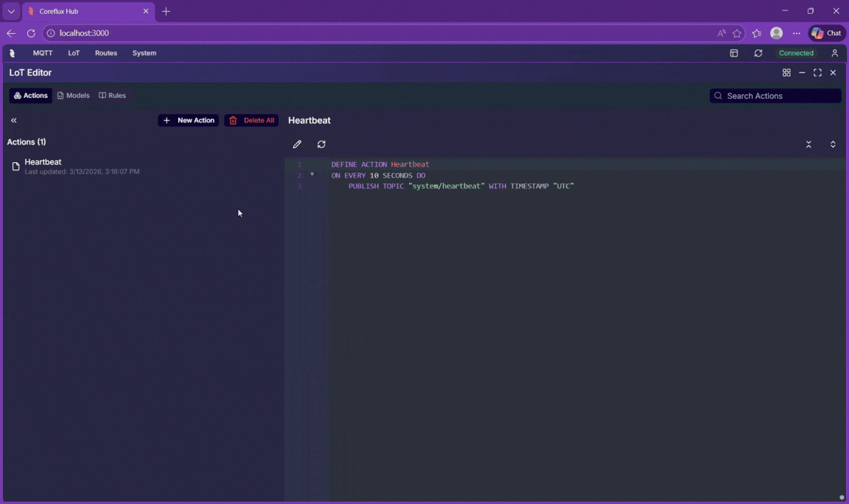Screen dimensions: 849x504
Task: Collapse the code fold on line 2
Action: (x=312, y=175)
